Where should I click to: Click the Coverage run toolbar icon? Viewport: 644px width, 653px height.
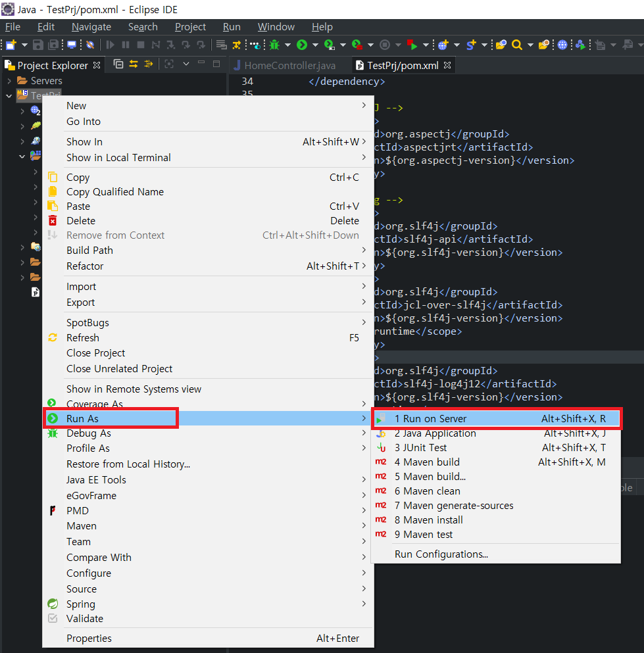coord(330,45)
